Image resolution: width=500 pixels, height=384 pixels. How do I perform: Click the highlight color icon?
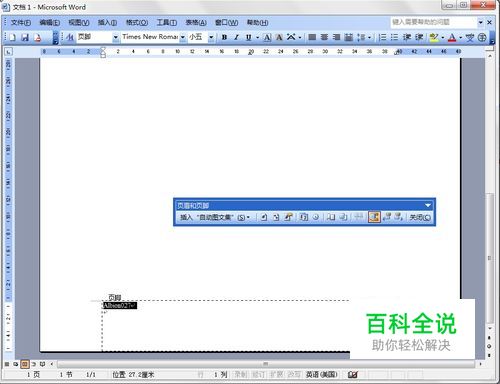click(x=434, y=37)
